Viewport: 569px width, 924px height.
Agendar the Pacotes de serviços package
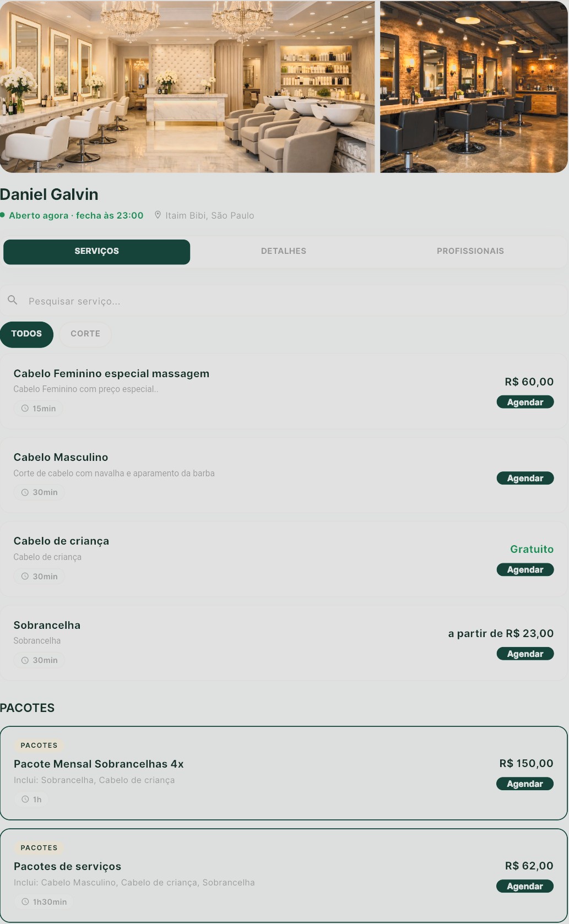click(525, 886)
